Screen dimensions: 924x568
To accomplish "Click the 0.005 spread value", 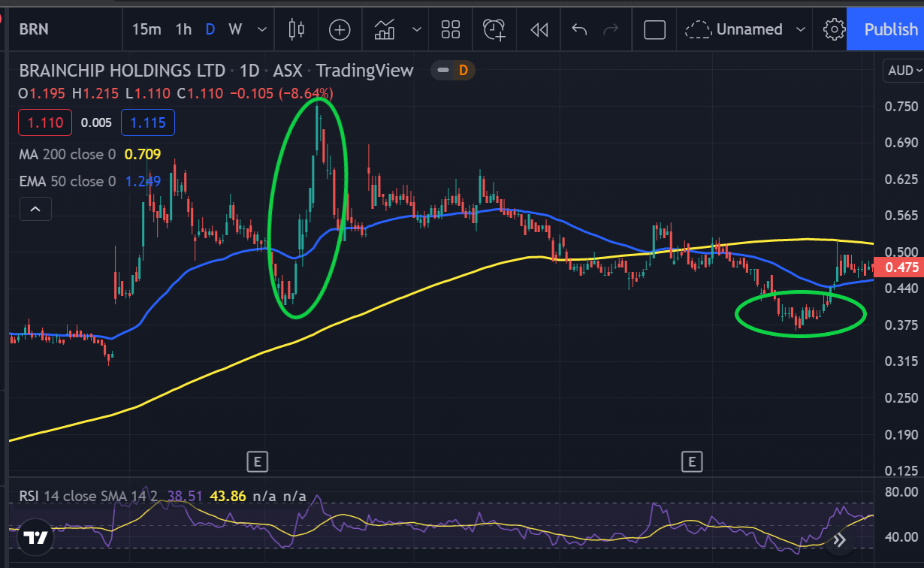I will pyautogui.click(x=96, y=122).
